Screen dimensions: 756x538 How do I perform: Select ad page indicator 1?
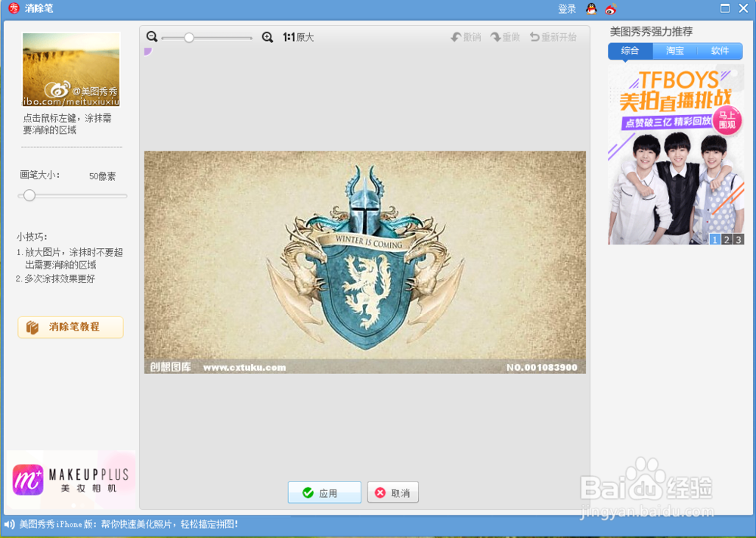click(x=715, y=239)
